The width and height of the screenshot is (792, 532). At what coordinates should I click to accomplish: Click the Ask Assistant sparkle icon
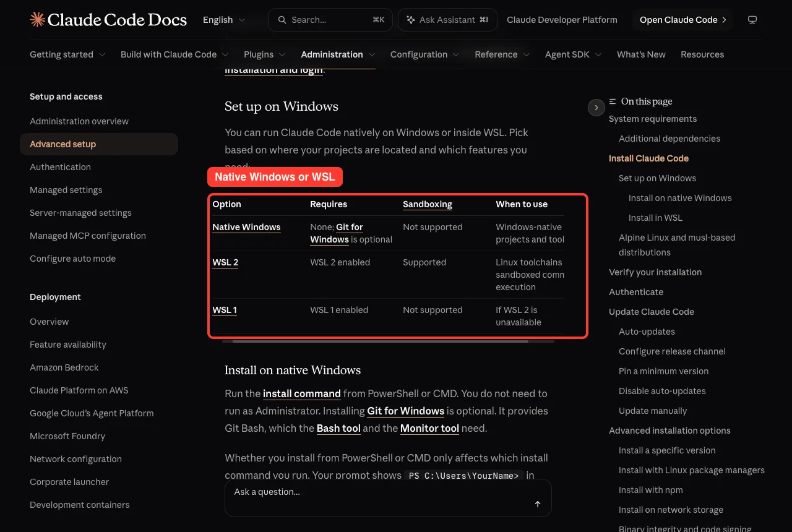pyautogui.click(x=410, y=20)
